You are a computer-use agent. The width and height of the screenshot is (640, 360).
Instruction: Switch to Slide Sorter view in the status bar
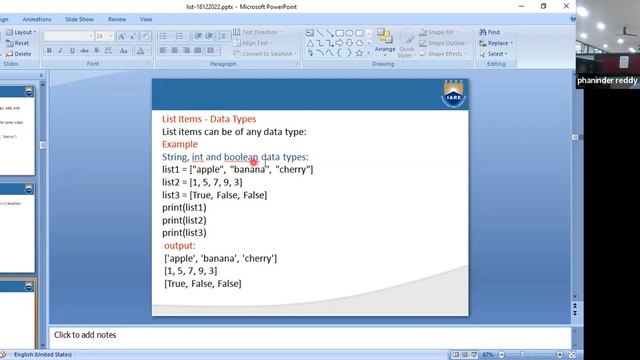tap(464, 355)
